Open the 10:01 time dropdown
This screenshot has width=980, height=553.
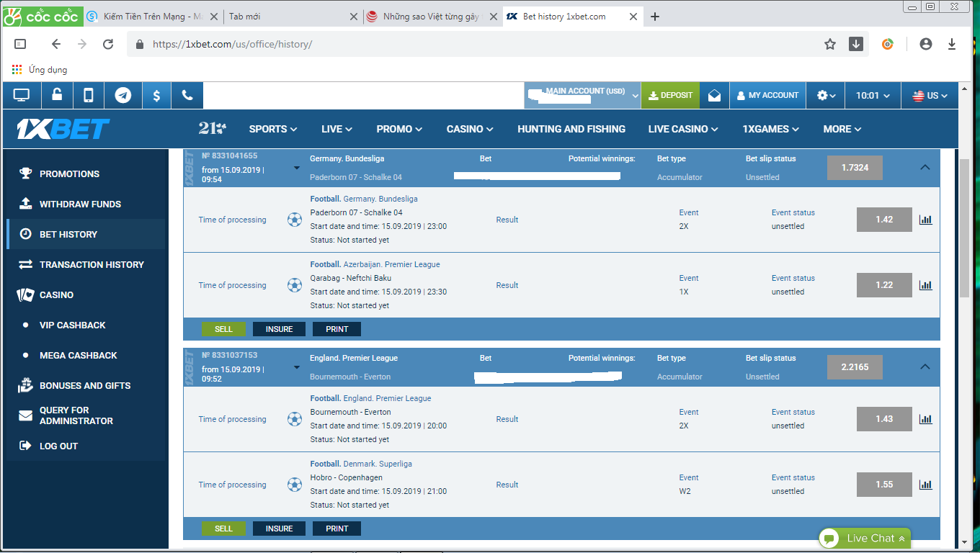click(x=873, y=95)
